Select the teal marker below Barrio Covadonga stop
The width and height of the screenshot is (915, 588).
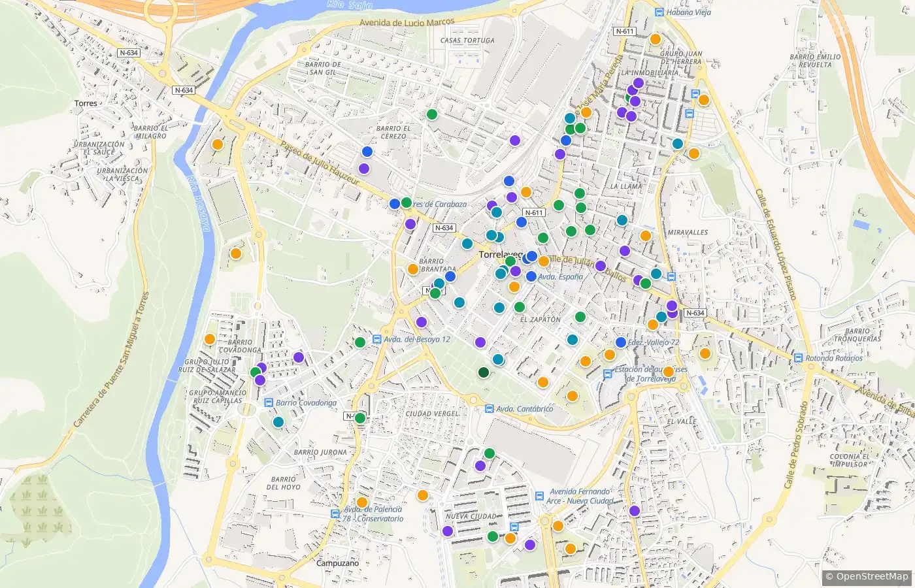(278, 422)
